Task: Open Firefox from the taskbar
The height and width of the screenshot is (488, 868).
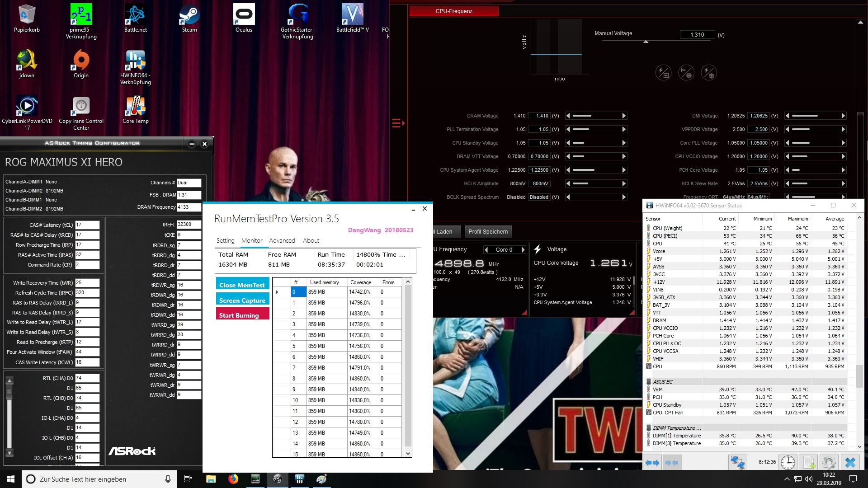Action: coord(233,479)
